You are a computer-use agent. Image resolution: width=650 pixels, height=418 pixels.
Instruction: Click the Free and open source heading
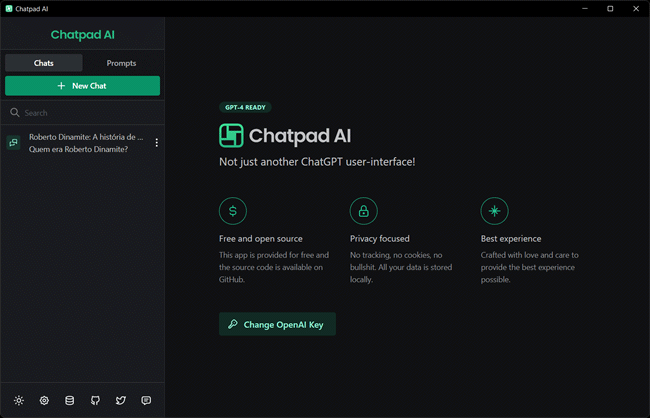(261, 239)
